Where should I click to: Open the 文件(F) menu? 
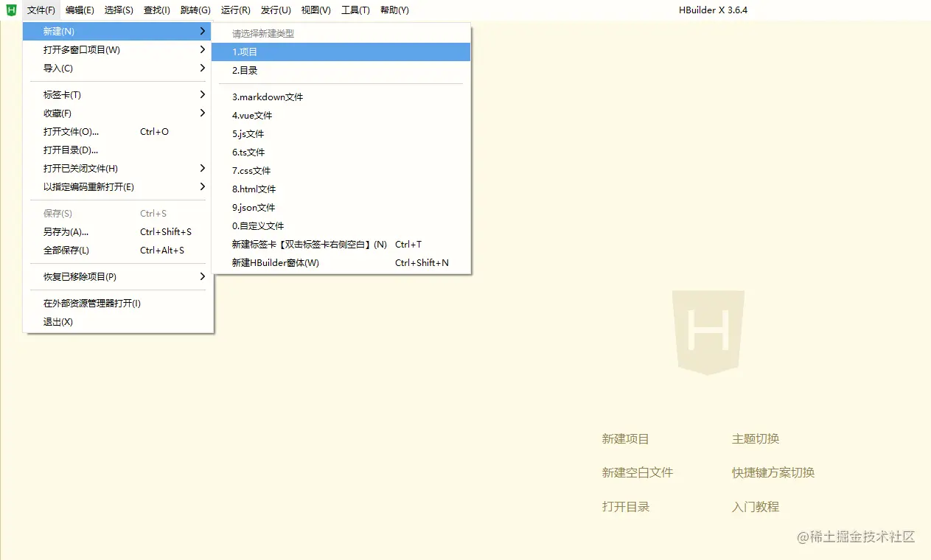coord(41,10)
